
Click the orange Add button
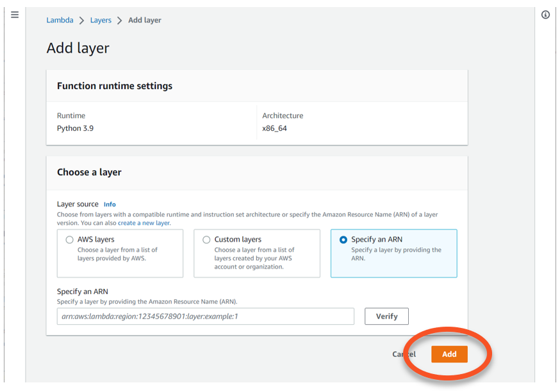click(x=449, y=354)
